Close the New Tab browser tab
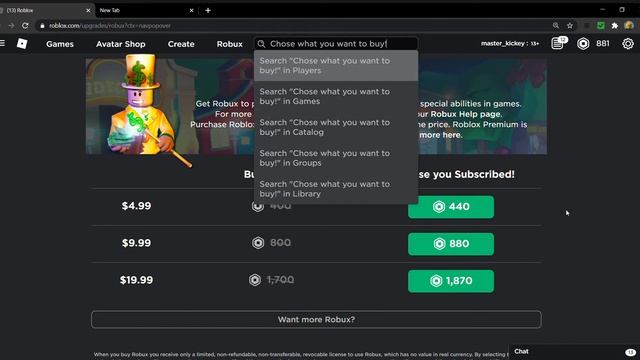Image resolution: width=640 pixels, height=360 pixels. click(191, 11)
